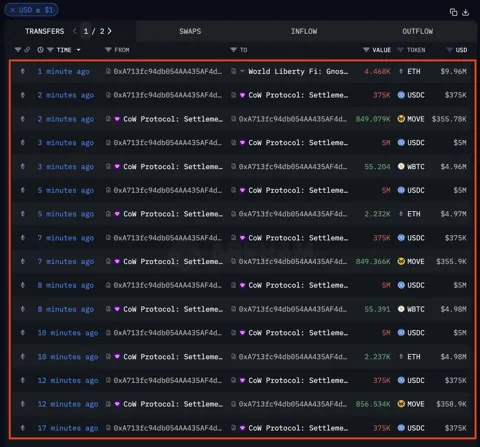Switch to the INFLOW tab
This screenshot has height=447, width=480.
[x=304, y=31]
